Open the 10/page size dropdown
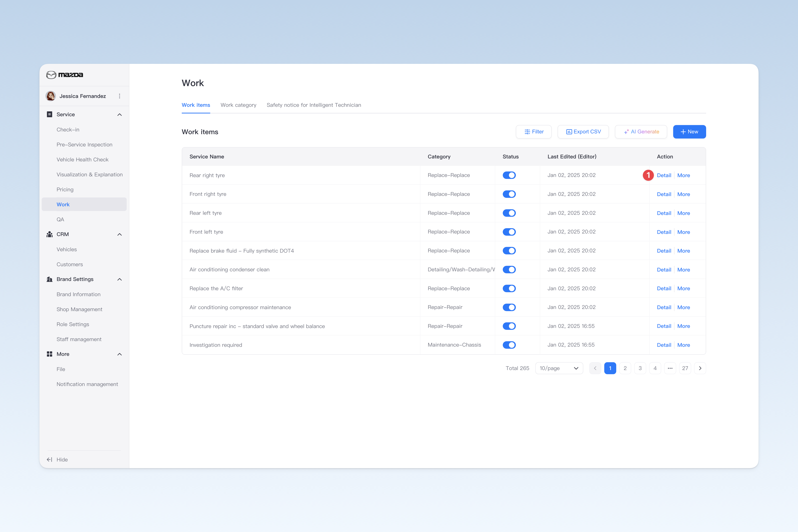 (x=559, y=368)
